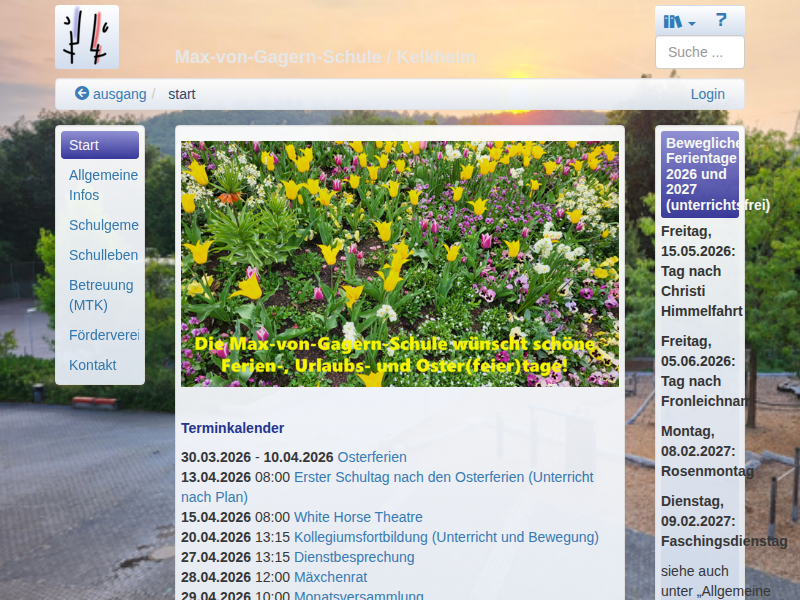Go to Schulgemeinde sidebar entry
Screen dimensions: 800x600
103,225
